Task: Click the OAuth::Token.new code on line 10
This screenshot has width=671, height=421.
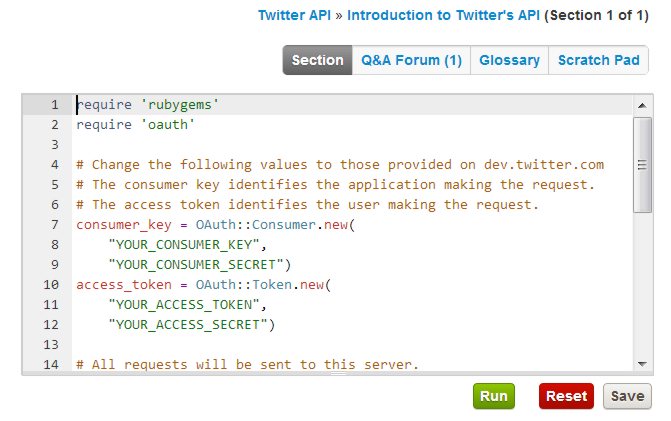Action: [x=263, y=285]
